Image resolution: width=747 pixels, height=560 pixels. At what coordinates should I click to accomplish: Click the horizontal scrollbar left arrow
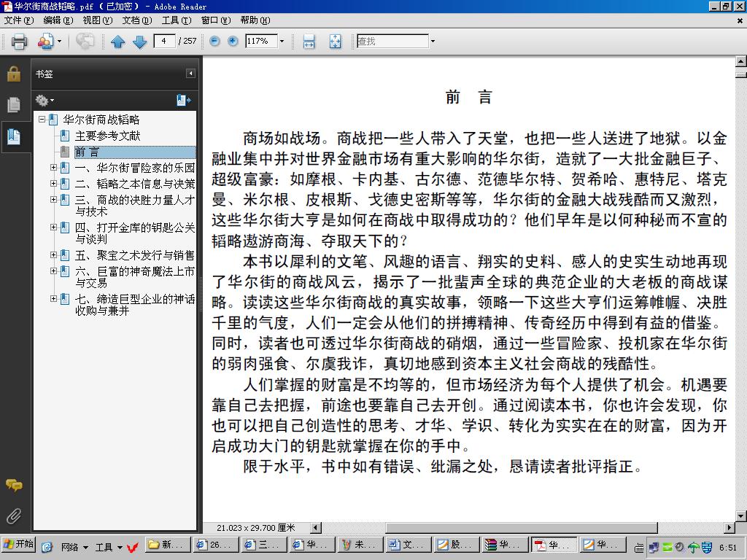click(315, 528)
